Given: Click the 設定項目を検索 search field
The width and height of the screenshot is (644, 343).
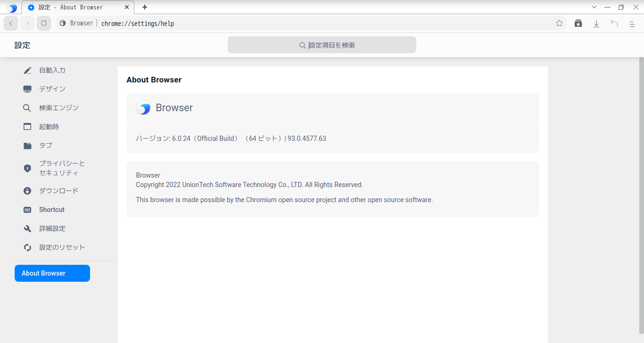Looking at the screenshot, I should pos(322,45).
